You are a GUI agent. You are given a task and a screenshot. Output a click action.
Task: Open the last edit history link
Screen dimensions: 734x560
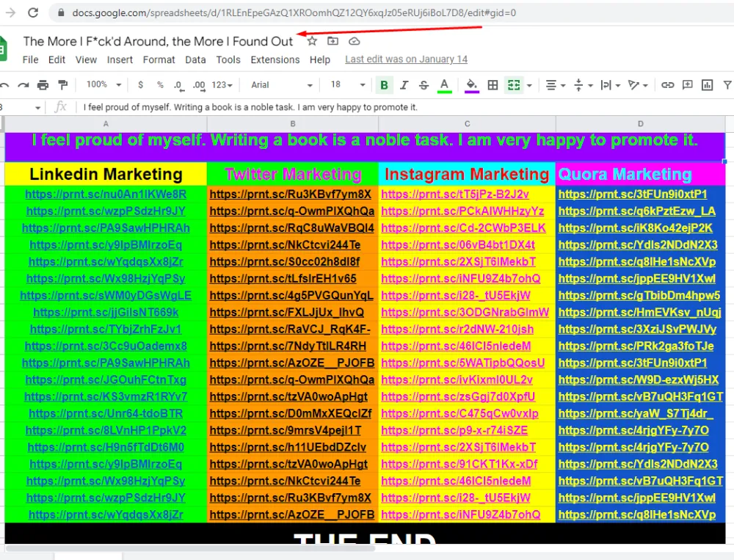406,59
